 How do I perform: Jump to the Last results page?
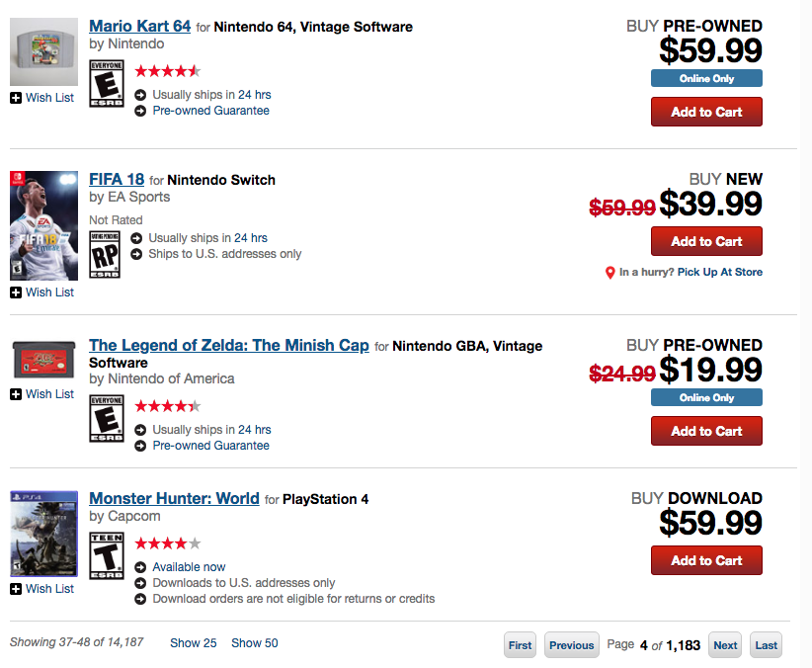pos(766,645)
